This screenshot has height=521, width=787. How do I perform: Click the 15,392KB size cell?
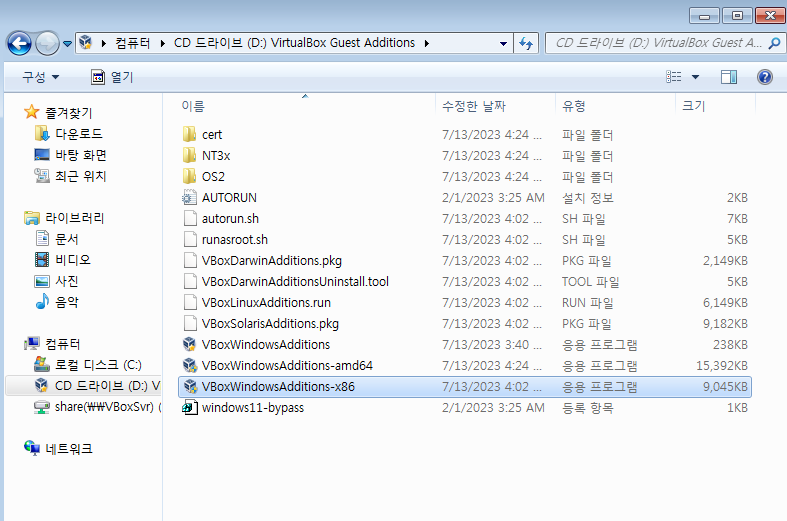point(722,366)
